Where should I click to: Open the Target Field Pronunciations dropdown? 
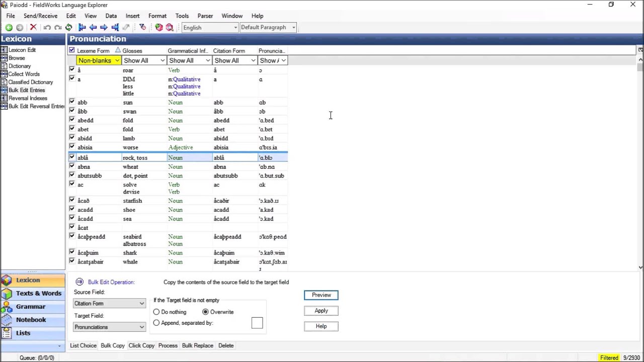(x=109, y=327)
